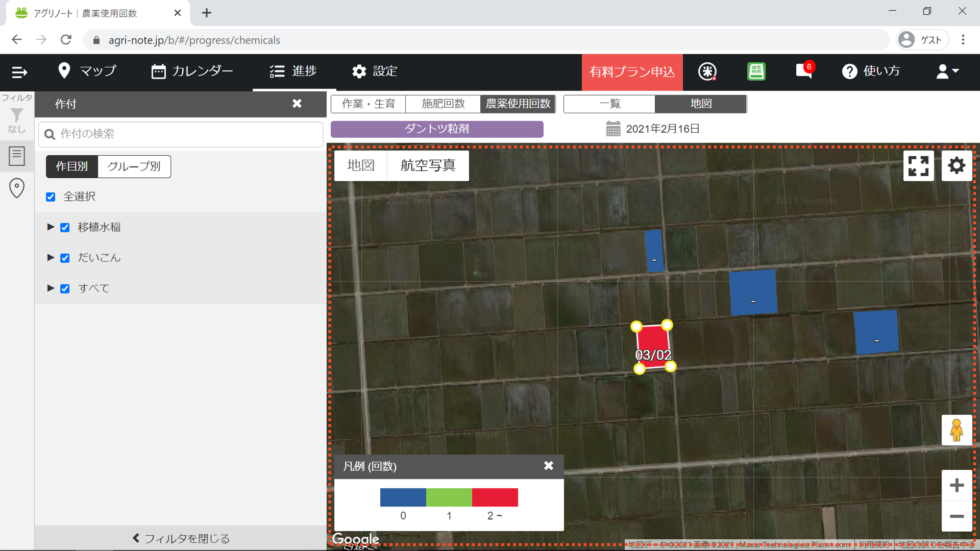Image resolution: width=980 pixels, height=551 pixels.
Task: Click the 有料プラン申込 button
Action: click(632, 72)
